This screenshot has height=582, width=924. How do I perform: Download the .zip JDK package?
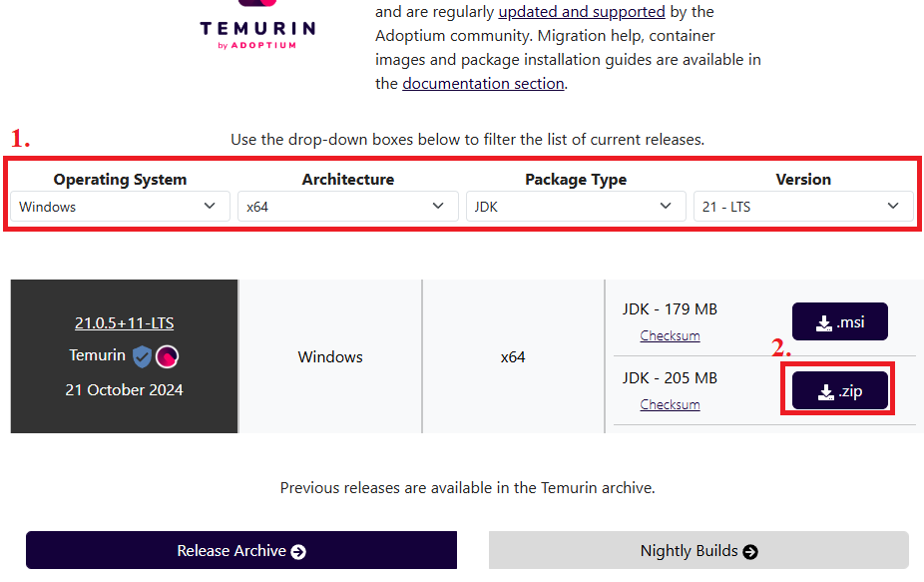tap(840, 390)
